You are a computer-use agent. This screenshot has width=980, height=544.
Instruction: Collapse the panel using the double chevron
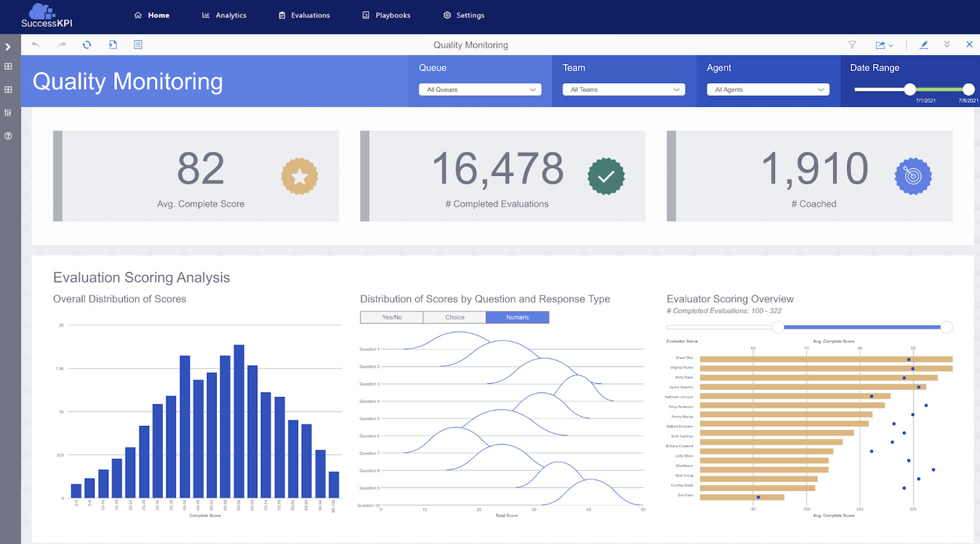coord(947,44)
